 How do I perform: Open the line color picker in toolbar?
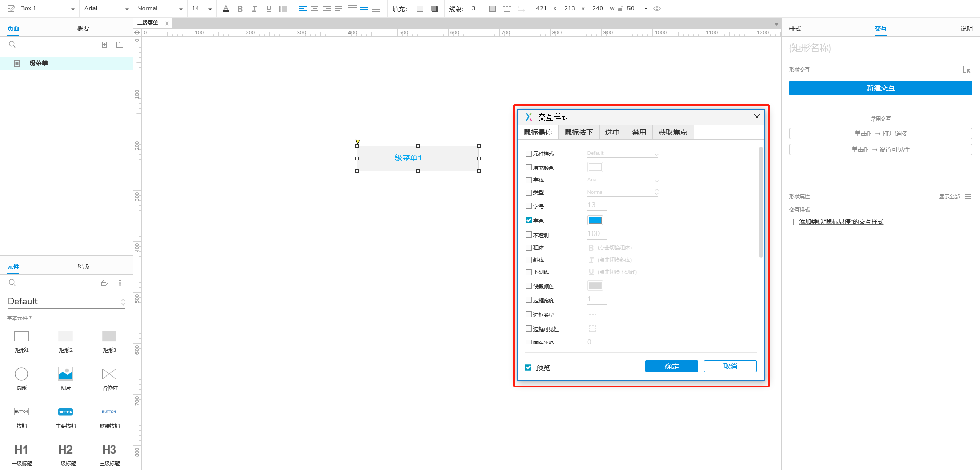(x=493, y=9)
